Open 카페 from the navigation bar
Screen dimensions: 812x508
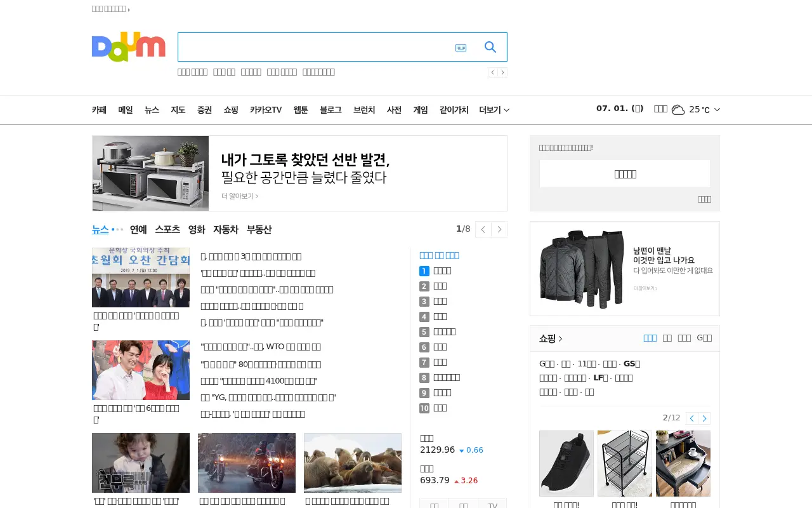[x=99, y=110]
